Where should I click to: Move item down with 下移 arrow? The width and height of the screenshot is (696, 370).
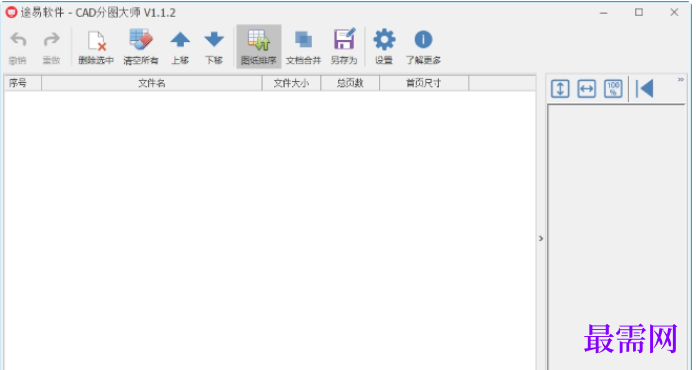point(214,47)
